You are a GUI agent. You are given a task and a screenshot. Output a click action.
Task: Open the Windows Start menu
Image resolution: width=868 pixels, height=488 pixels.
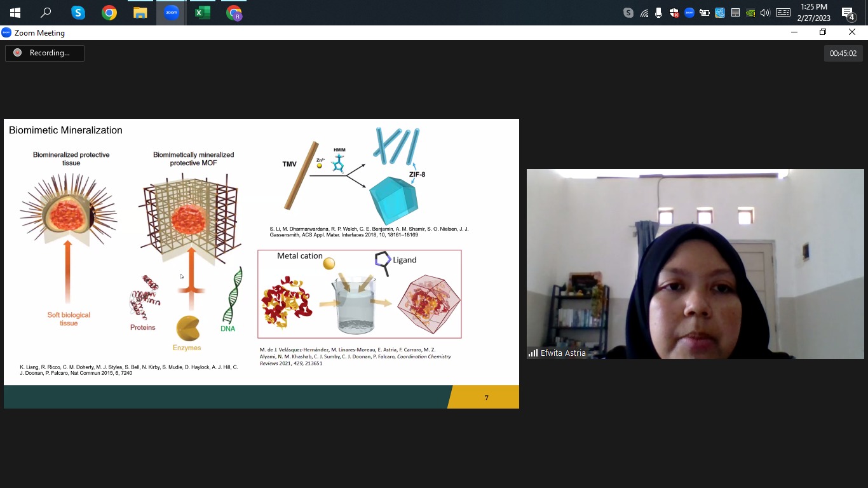point(15,13)
